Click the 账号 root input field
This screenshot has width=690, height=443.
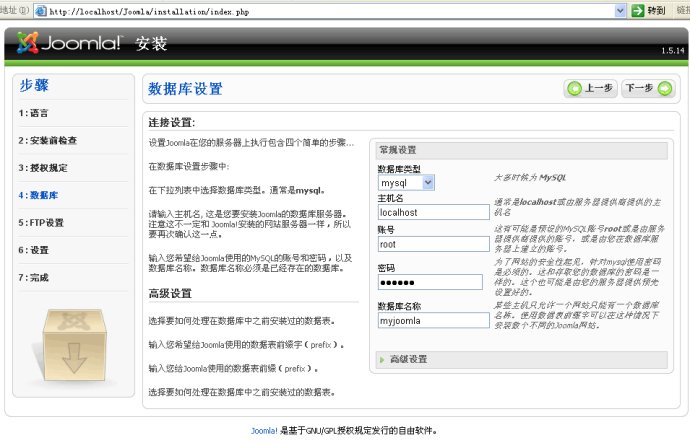click(x=433, y=244)
